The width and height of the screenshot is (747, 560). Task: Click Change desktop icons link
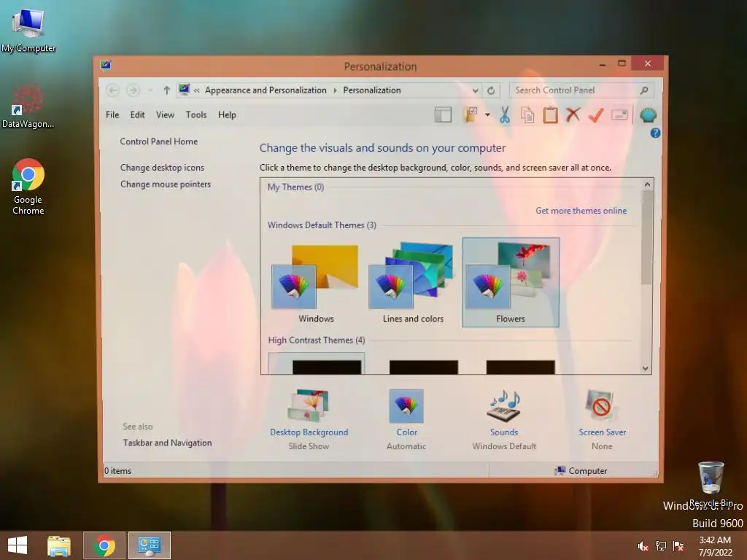[162, 168]
